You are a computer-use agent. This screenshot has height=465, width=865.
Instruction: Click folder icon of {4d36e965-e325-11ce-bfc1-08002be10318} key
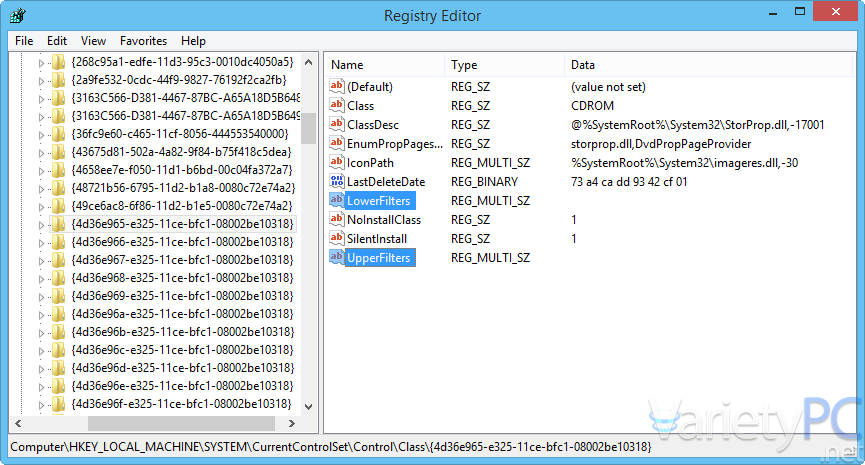(x=59, y=224)
